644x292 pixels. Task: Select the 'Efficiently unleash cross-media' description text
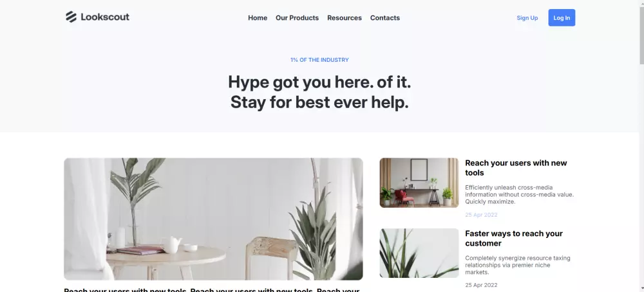519,194
